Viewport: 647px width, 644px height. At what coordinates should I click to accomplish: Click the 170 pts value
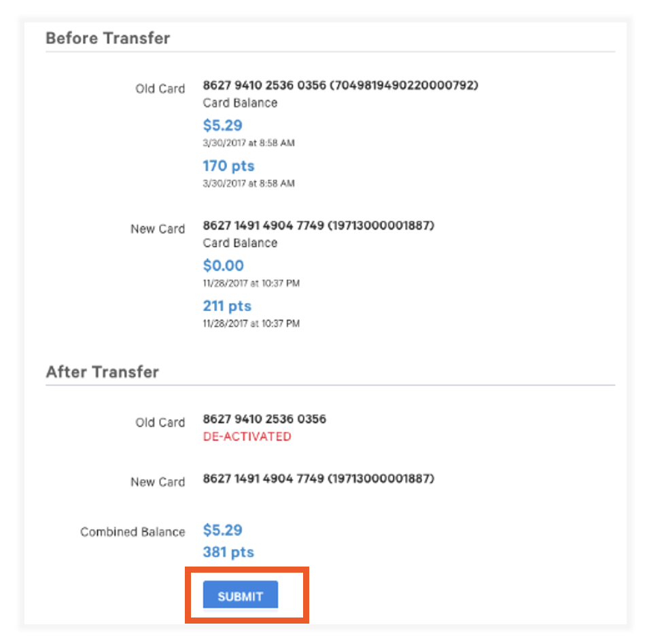coord(228,166)
